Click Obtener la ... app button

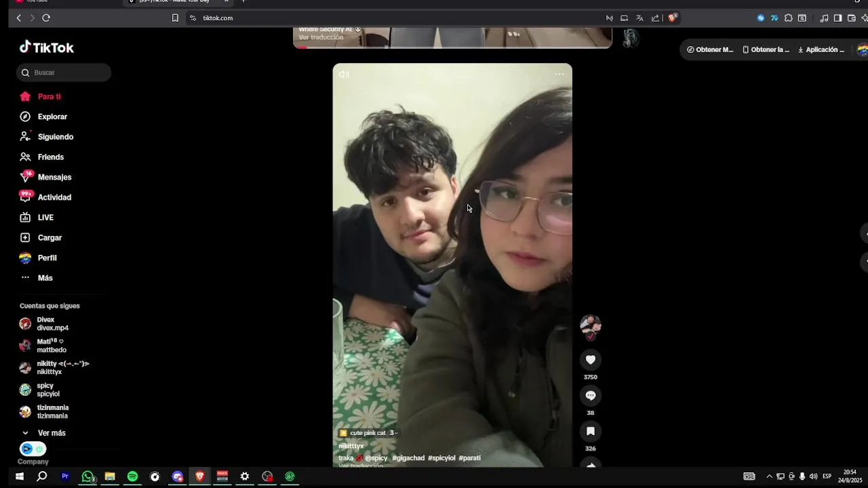(766, 49)
